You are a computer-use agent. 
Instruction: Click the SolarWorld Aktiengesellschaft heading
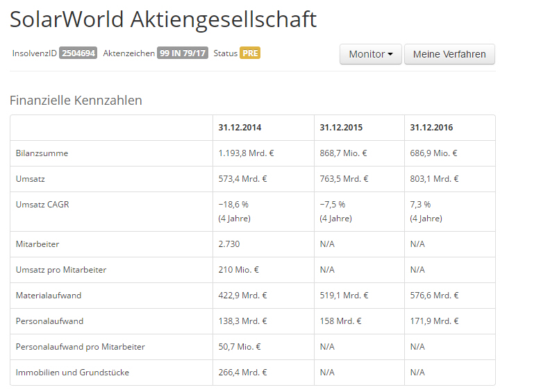coord(163,19)
